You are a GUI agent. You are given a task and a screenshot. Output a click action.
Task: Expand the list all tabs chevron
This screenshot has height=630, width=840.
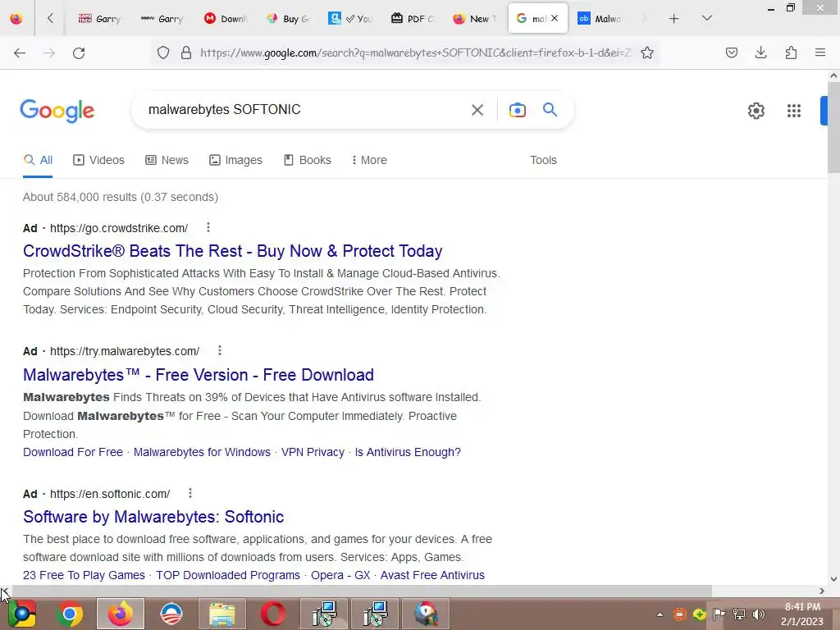point(706,18)
